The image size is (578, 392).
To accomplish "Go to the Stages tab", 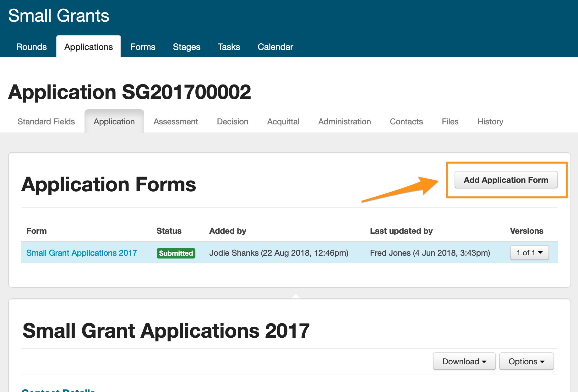I will coord(186,47).
